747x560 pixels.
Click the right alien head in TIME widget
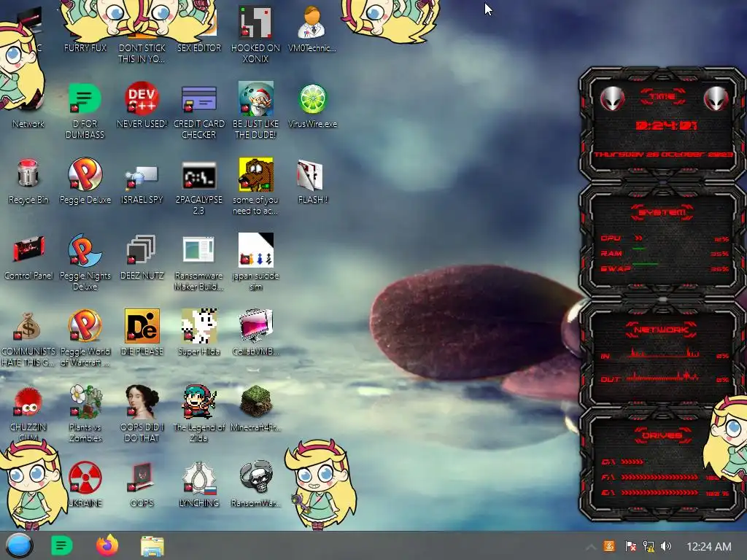pos(716,98)
